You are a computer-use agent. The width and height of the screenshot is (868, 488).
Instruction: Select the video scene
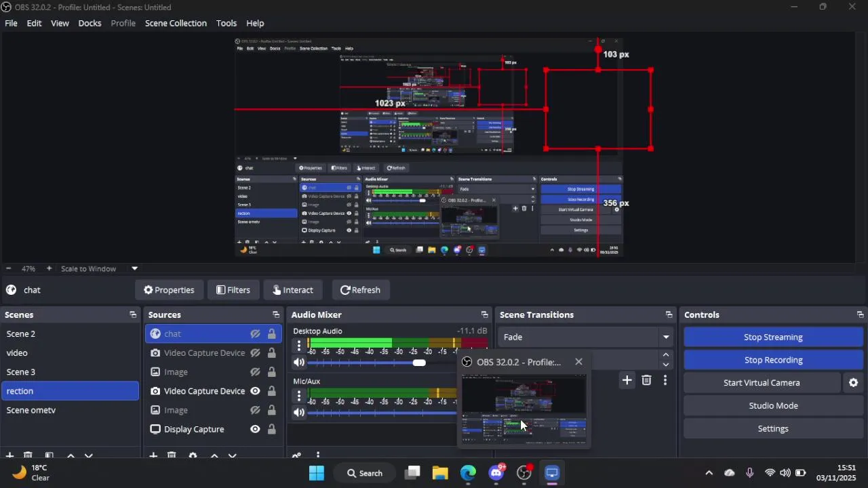tap(70, 352)
